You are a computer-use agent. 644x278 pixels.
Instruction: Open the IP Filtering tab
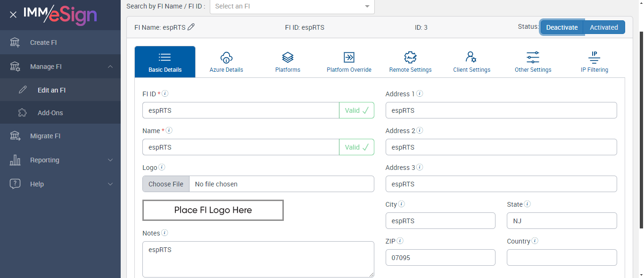tap(594, 62)
